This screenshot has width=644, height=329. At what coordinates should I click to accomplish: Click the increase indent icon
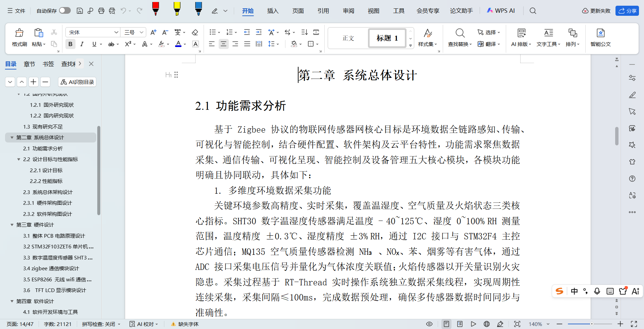click(x=259, y=32)
